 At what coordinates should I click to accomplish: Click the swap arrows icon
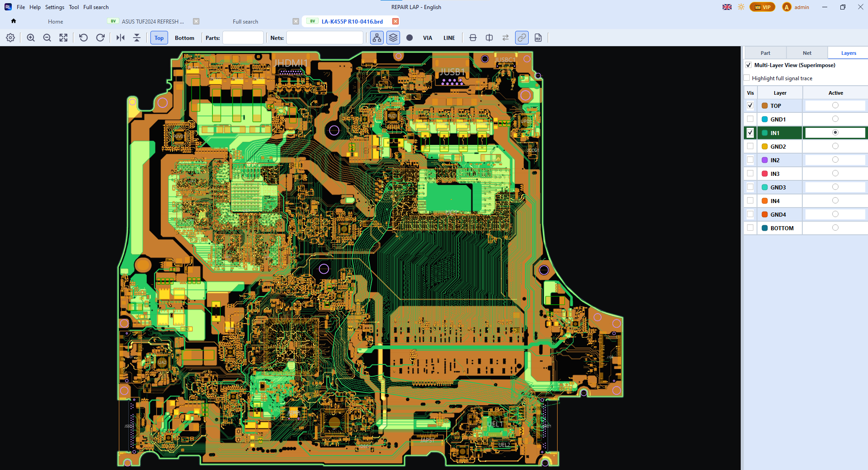(506, 38)
